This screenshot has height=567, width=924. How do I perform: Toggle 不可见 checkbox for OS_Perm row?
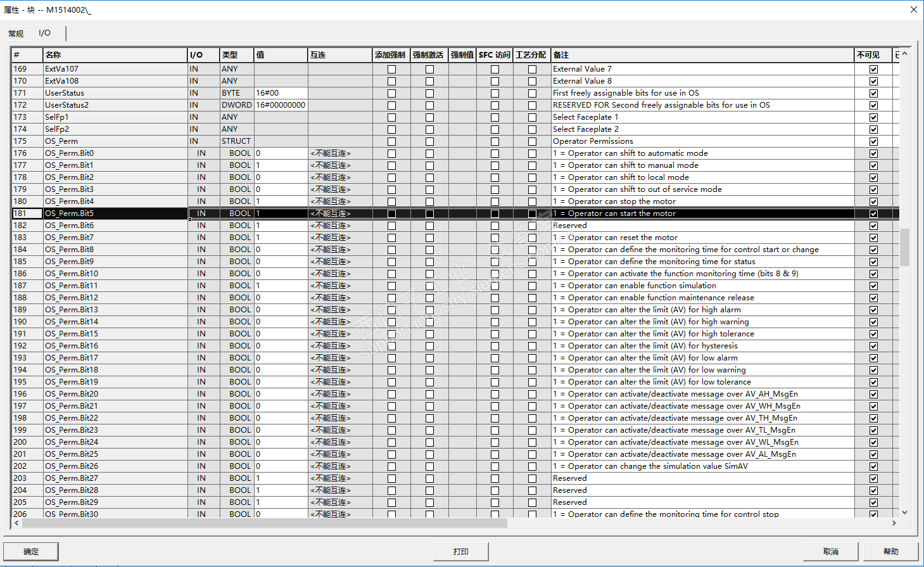[873, 141]
